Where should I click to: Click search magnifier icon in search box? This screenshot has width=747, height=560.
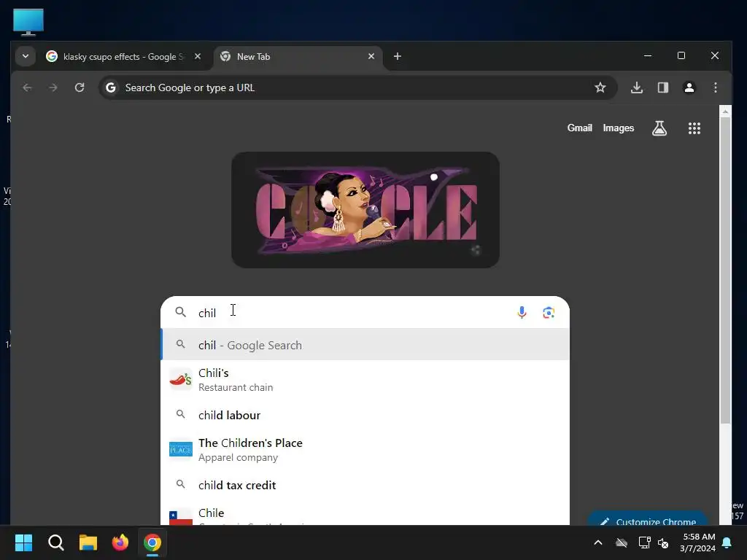coord(181,312)
